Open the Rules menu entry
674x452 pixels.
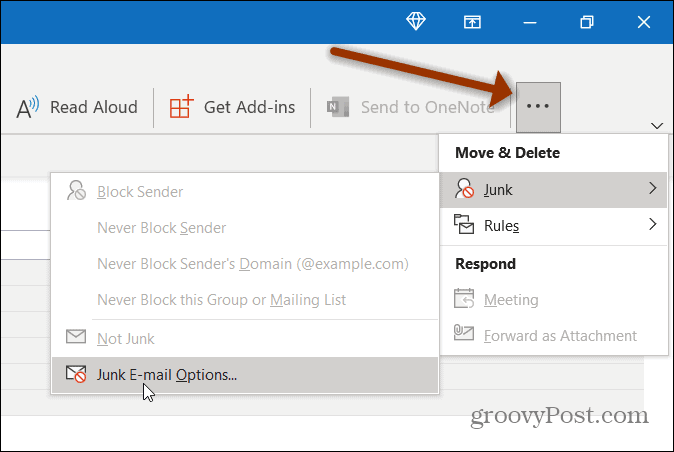point(553,225)
